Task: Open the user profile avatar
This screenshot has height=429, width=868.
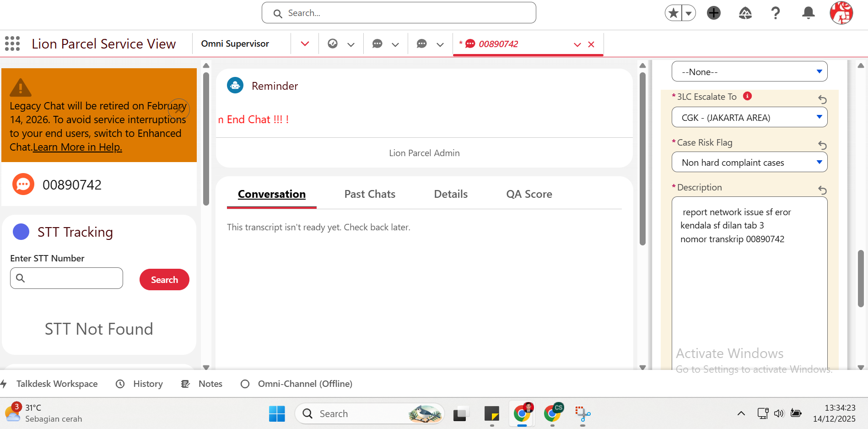Action: point(841,13)
